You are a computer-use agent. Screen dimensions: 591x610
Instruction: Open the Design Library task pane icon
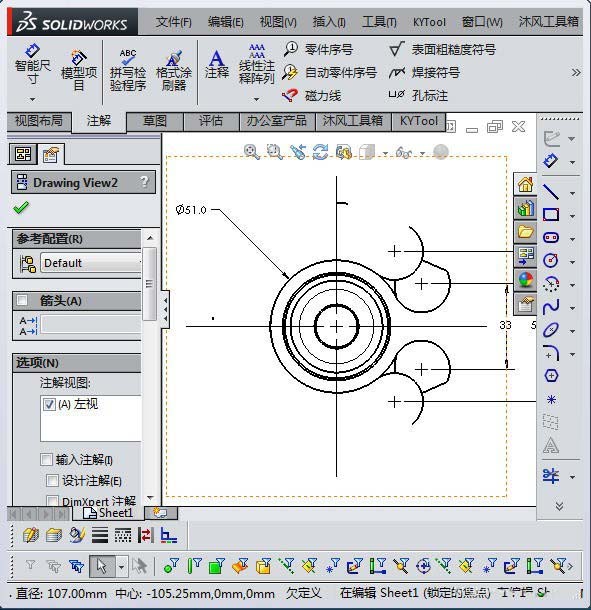[525, 208]
